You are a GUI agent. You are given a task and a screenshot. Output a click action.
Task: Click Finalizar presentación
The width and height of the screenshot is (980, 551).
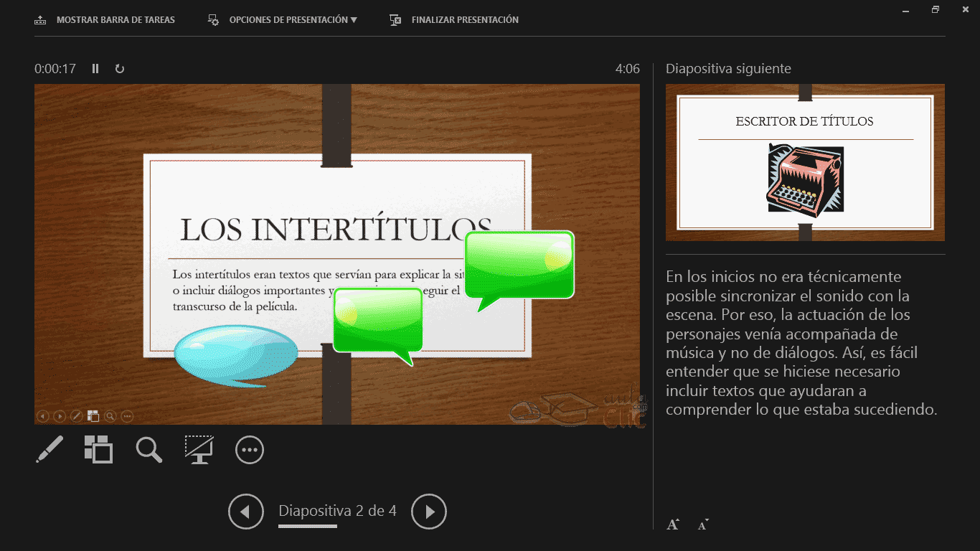[464, 20]
